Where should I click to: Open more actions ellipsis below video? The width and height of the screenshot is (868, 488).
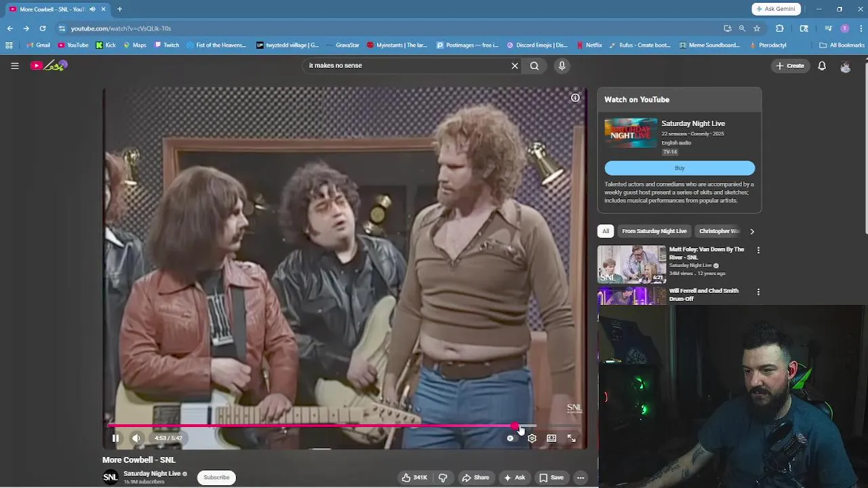580,478
